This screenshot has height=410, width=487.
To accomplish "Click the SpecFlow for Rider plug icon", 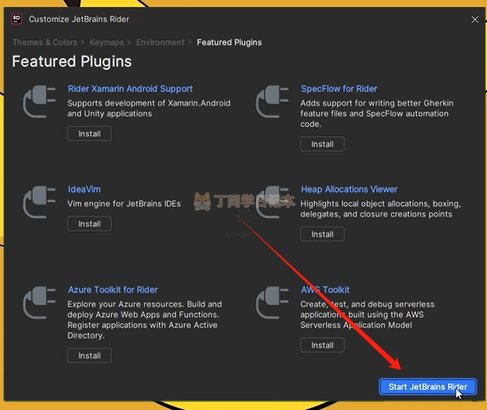I will [x=272, y=102].
